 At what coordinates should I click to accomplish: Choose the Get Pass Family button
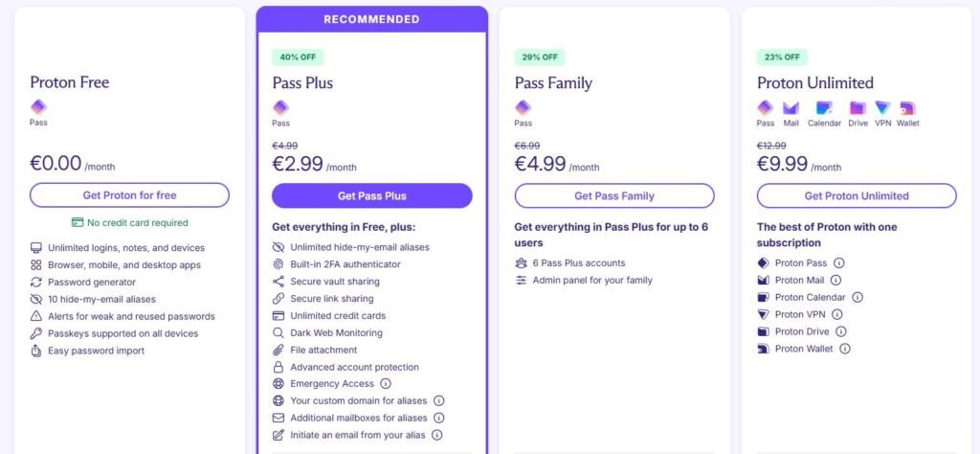[x=614, y=195]
